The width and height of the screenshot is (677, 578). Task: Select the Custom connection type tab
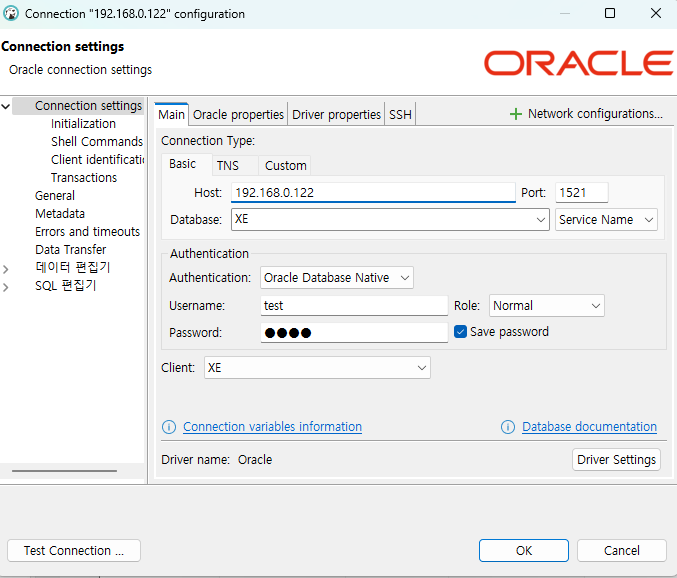pos(285,166)
